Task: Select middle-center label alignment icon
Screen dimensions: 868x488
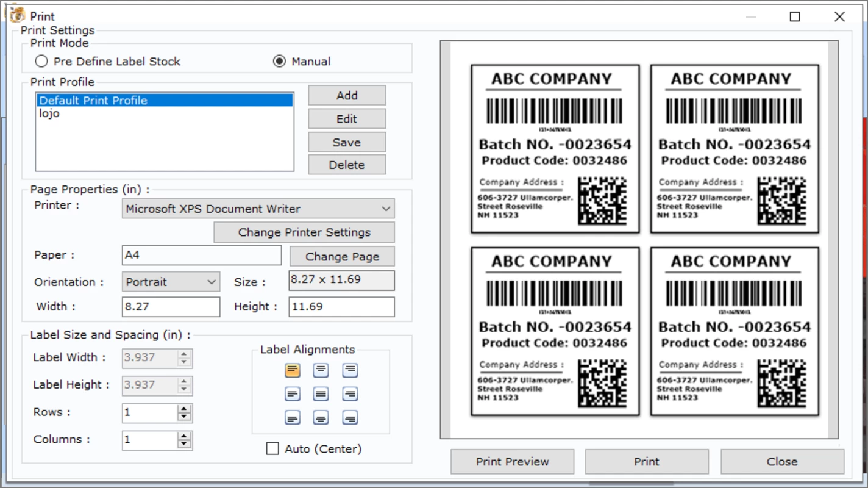Action: coord(321,394)
